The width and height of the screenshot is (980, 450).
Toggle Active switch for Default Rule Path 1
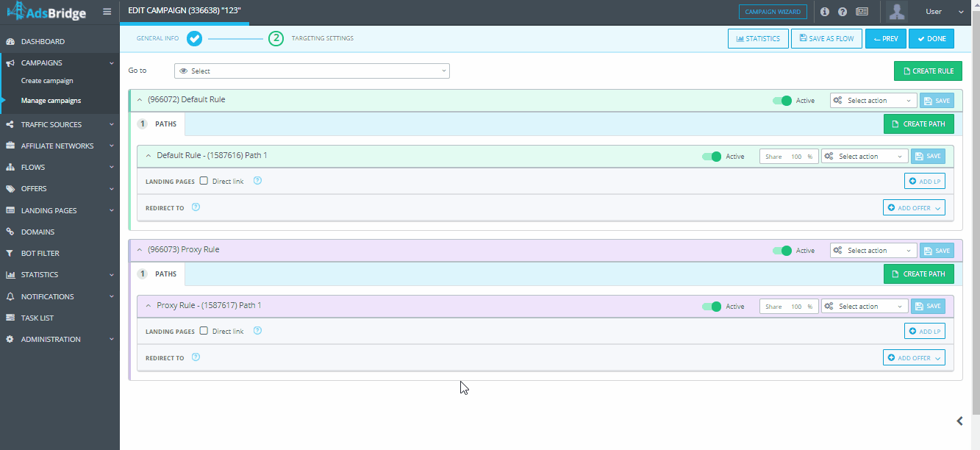point(712,157)
